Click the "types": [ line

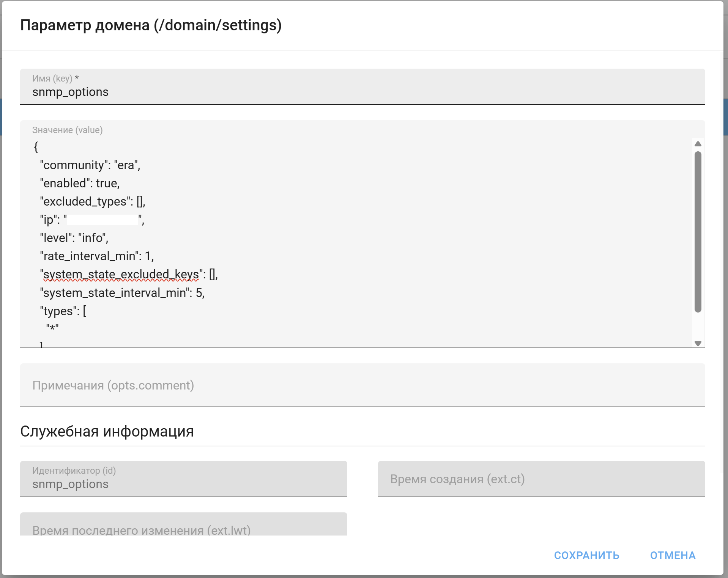pyautogui.click(x=63, y=311)
